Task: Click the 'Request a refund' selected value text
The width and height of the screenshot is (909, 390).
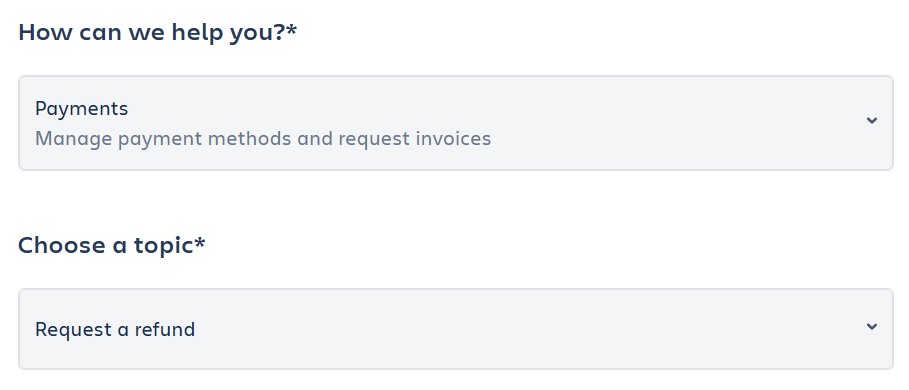Action: click(x=115, y=329)
